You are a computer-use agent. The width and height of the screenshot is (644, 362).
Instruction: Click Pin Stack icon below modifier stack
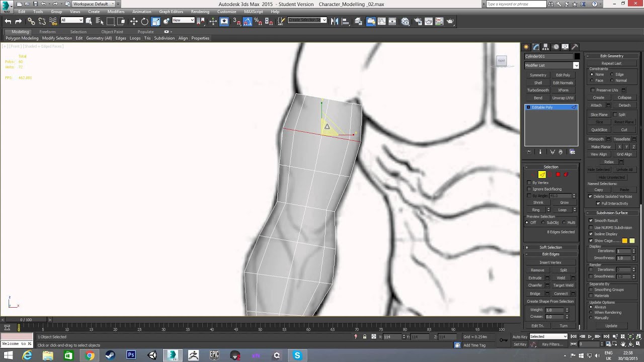(529, 152)
